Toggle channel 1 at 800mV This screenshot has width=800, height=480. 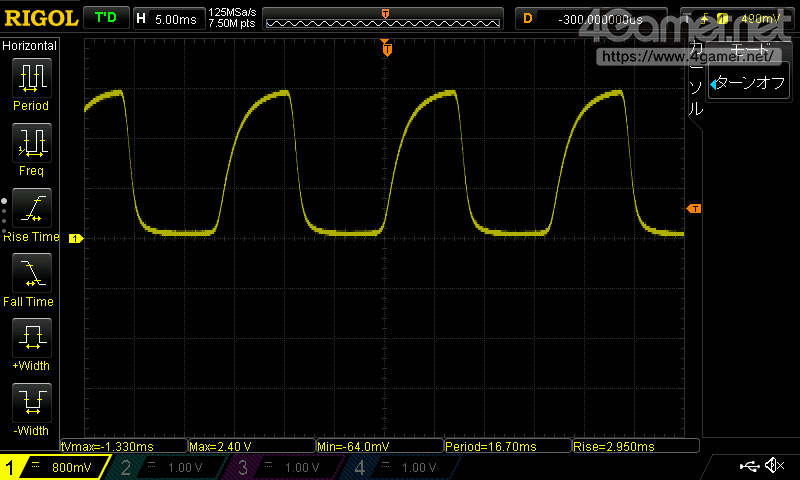(x=54, y=467)
